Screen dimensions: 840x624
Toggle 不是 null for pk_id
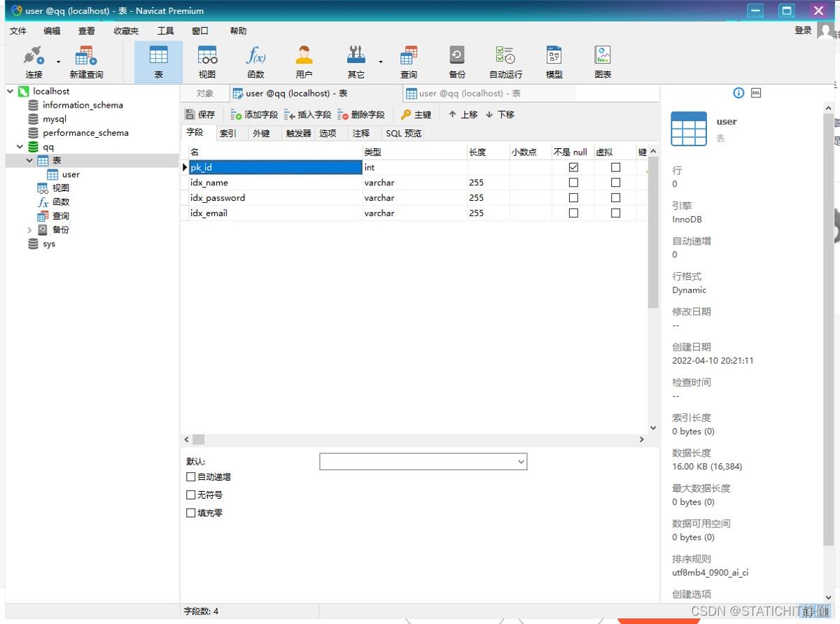click(573, 167)
